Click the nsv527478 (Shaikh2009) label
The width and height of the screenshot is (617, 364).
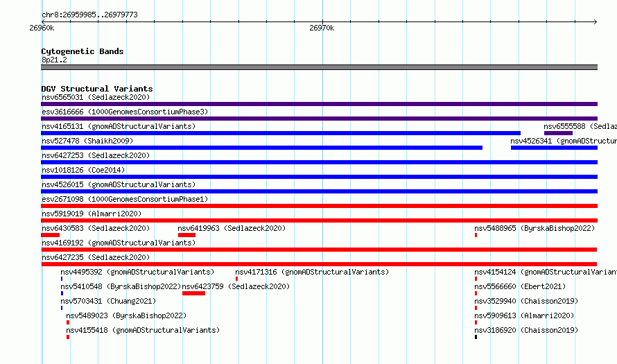click(87, 141)
